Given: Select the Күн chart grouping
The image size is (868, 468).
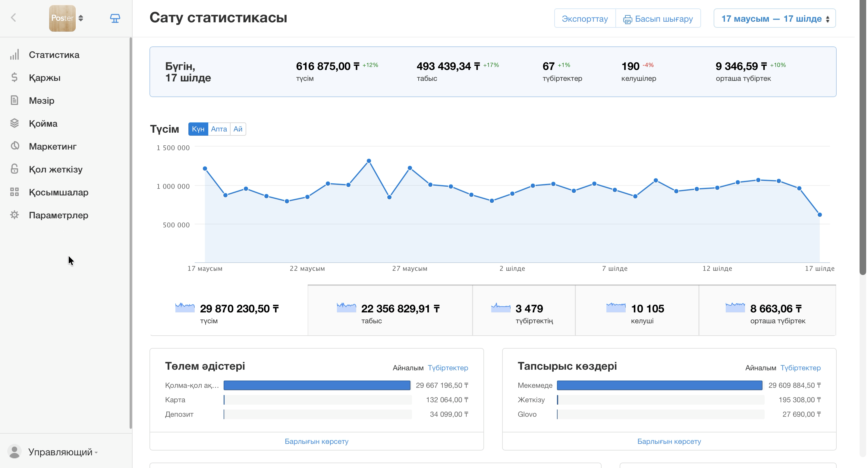Looking at the screenshot, I should pos(198,129).
